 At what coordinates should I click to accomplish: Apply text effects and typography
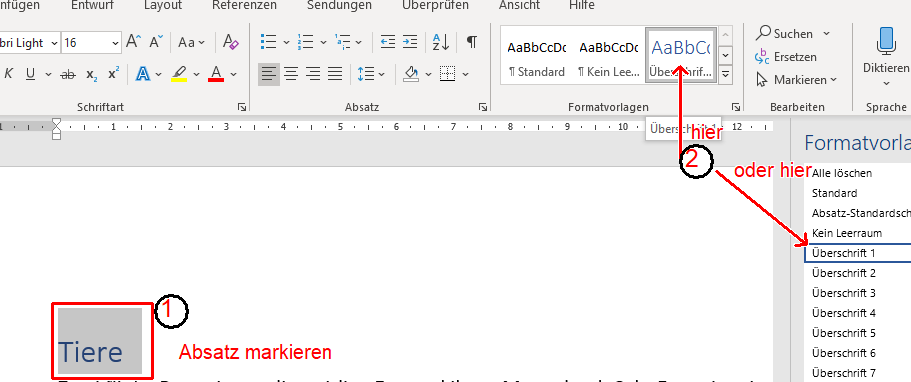pyautogui.click(x=142, y=74)
